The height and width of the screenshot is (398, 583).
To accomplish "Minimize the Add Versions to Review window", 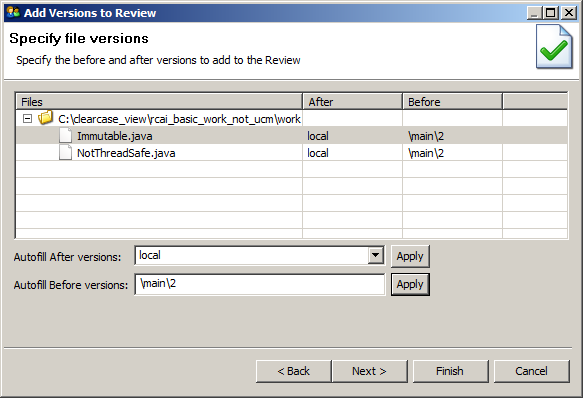I will (535, 13).
